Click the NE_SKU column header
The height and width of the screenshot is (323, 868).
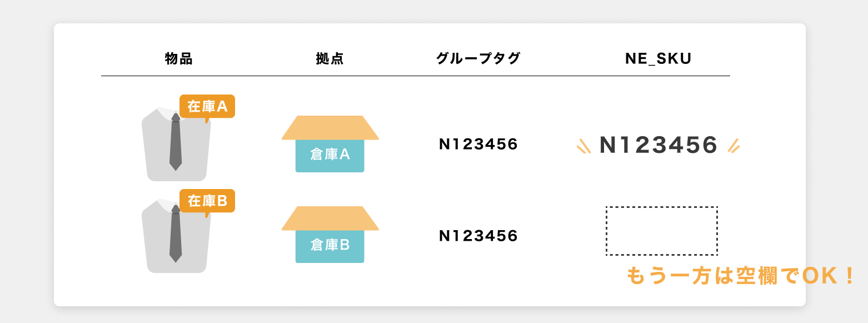[x=659, y=59]
